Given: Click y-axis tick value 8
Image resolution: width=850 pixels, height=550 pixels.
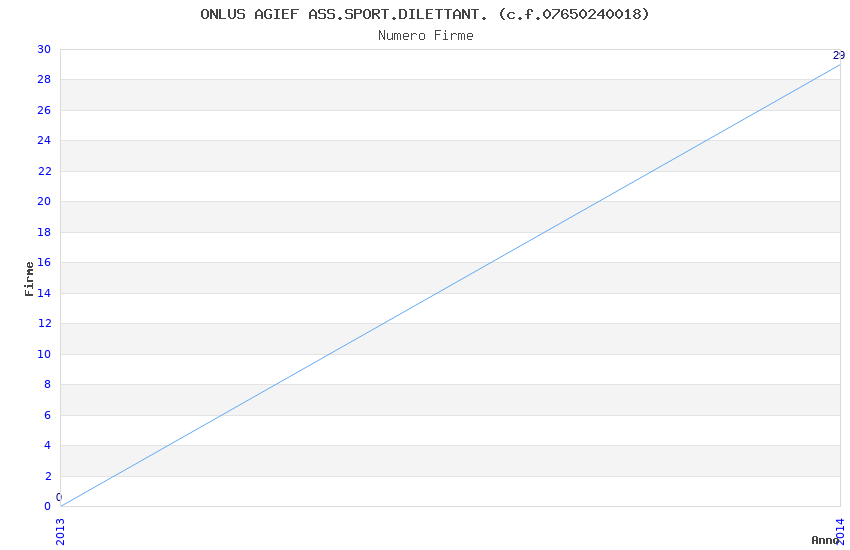Looking at the screenshot, I should point(48,384).
